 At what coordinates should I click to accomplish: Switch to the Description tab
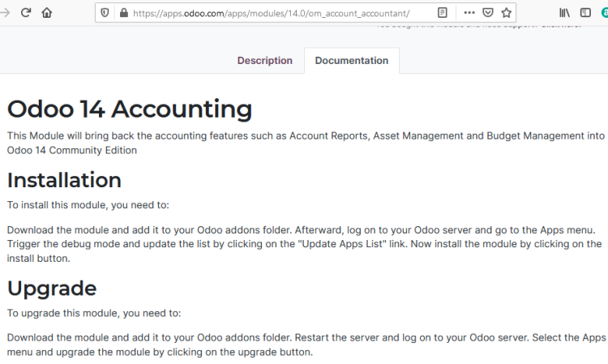(265, 61)
